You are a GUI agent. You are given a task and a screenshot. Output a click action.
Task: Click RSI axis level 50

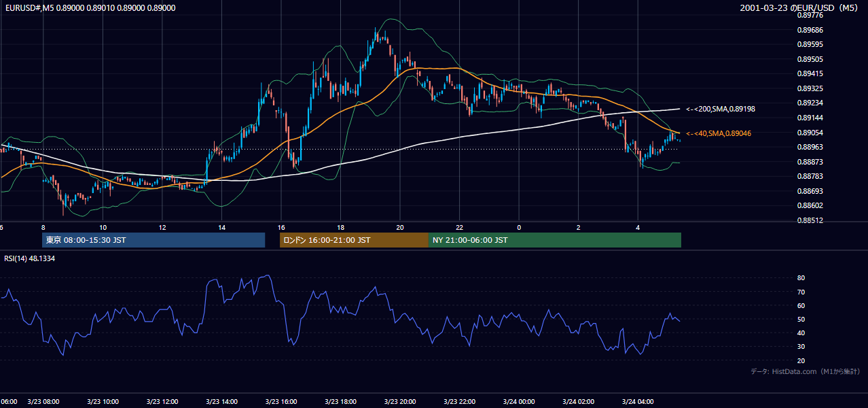click(801, 319)
